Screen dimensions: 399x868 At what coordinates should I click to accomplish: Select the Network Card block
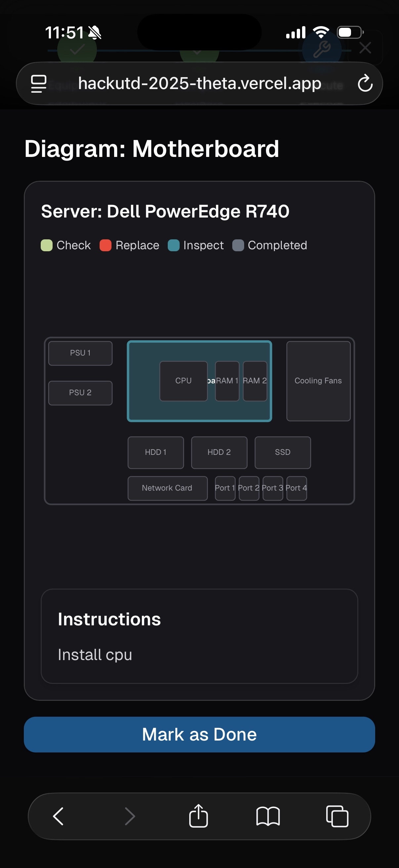[168, 488]
